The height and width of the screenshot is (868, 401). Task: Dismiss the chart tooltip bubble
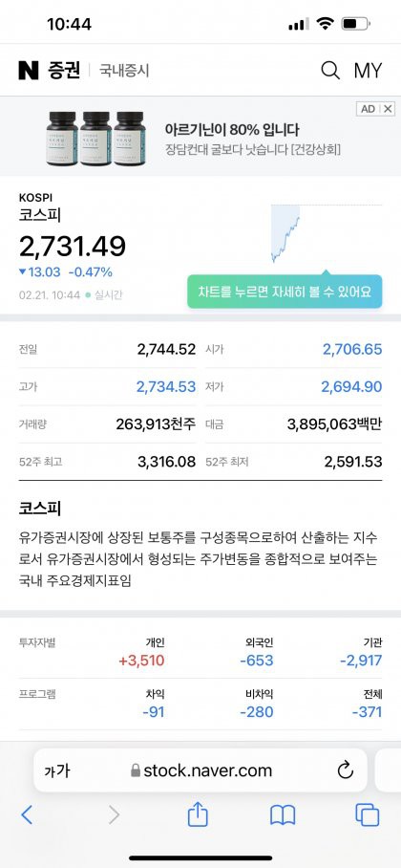[285, 292]
